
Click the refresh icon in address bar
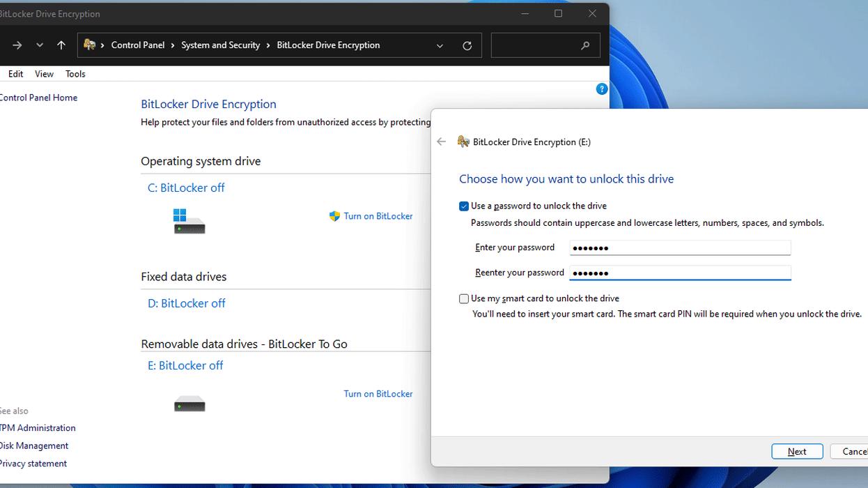(x=467, y=45)
